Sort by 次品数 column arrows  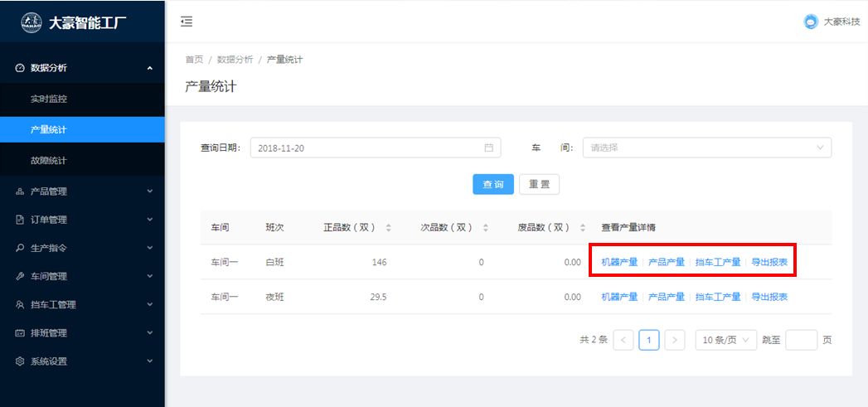[x=486, y=227]
